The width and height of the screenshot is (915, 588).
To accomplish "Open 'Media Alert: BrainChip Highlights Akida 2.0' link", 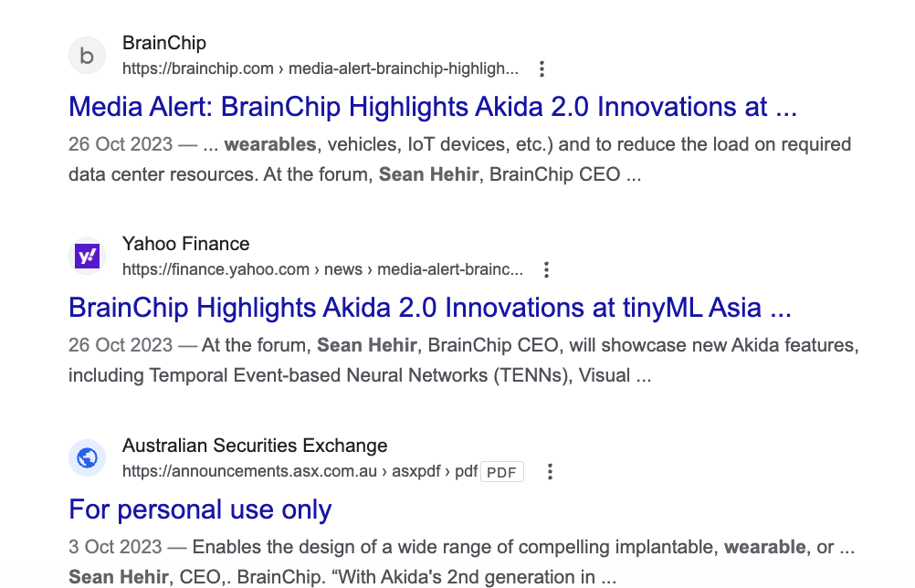I will click(x=433, y=107).
